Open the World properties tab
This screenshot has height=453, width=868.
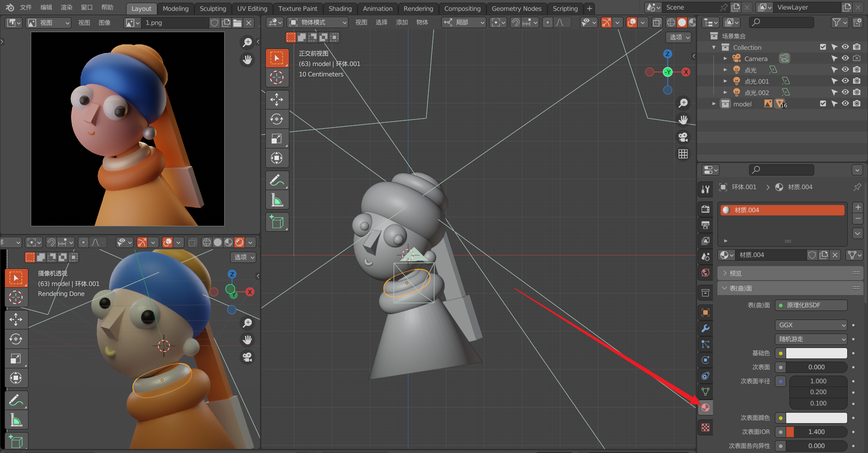pos(705,272)
